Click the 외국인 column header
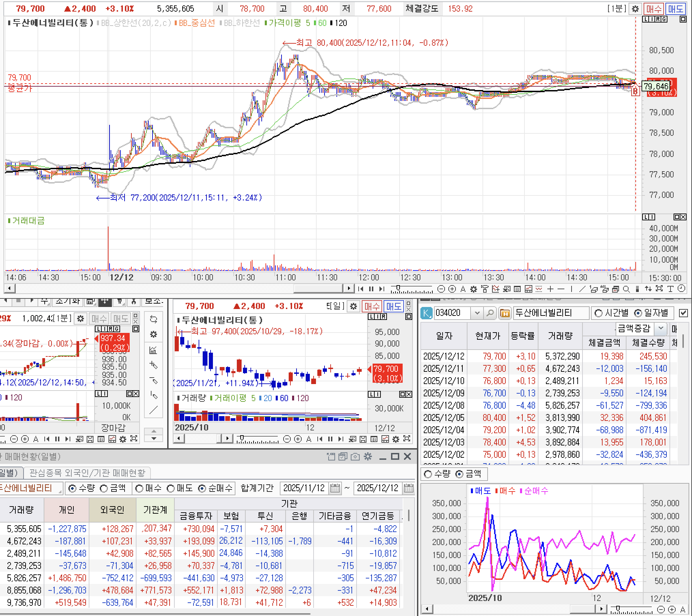Viewport: 692px width, 616px height. [112, 510]
